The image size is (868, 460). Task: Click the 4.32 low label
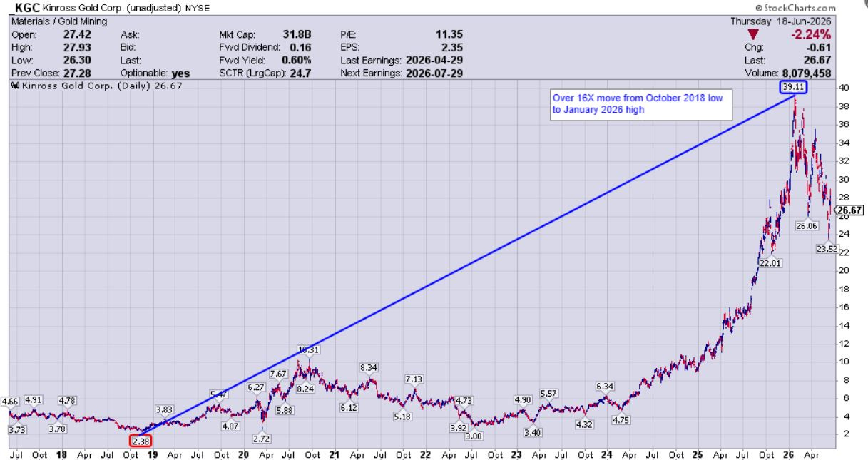[x=585, y=424]
